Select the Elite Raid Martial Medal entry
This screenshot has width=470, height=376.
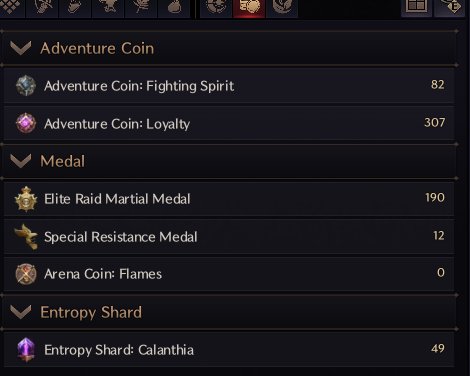[x=229, y=199]
